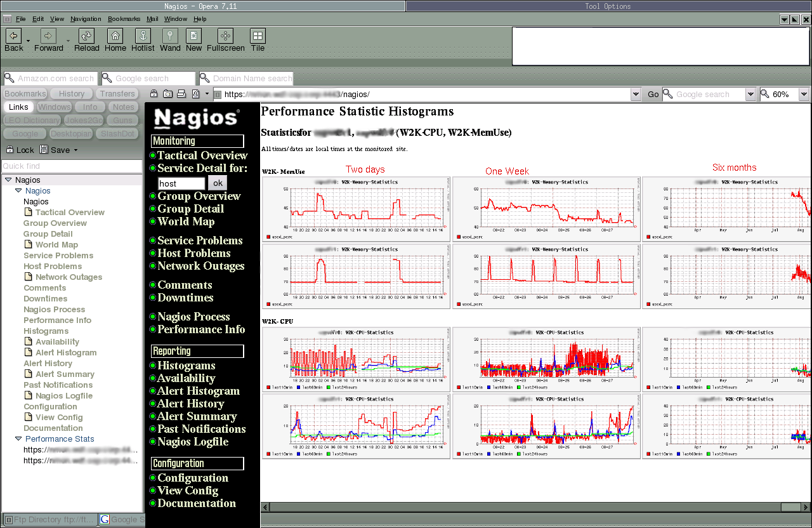Click the zoom magnifier icon beside 60%
Viewport: 812px width, 528px height.
(765, 94)
